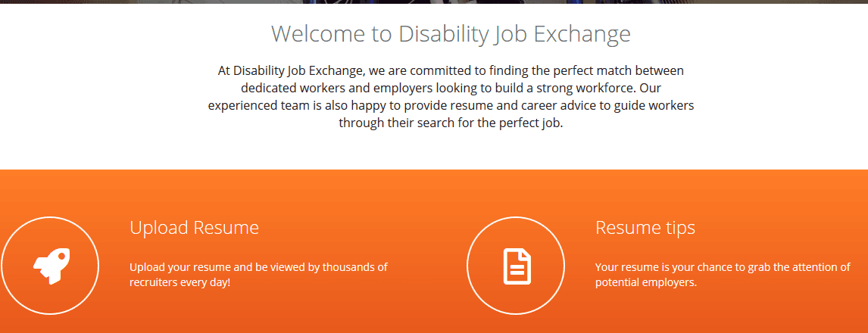This screenshot has height=333, width=868.
Task: Click the words 'recruiters every day!'
Action: pos(180,282)
